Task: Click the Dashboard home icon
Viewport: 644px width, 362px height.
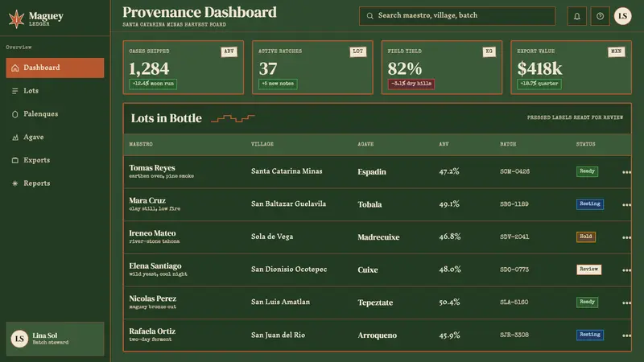Action: (x=15, y=68)
